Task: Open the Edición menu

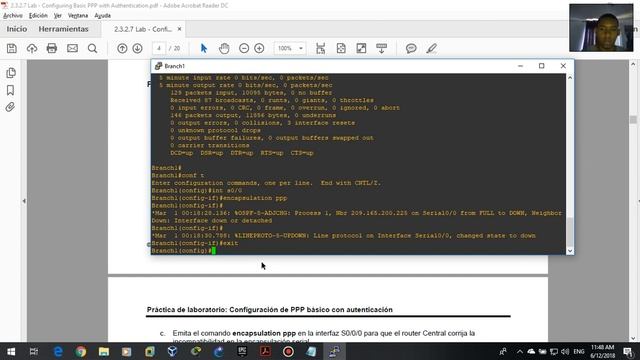Action: 38,16
